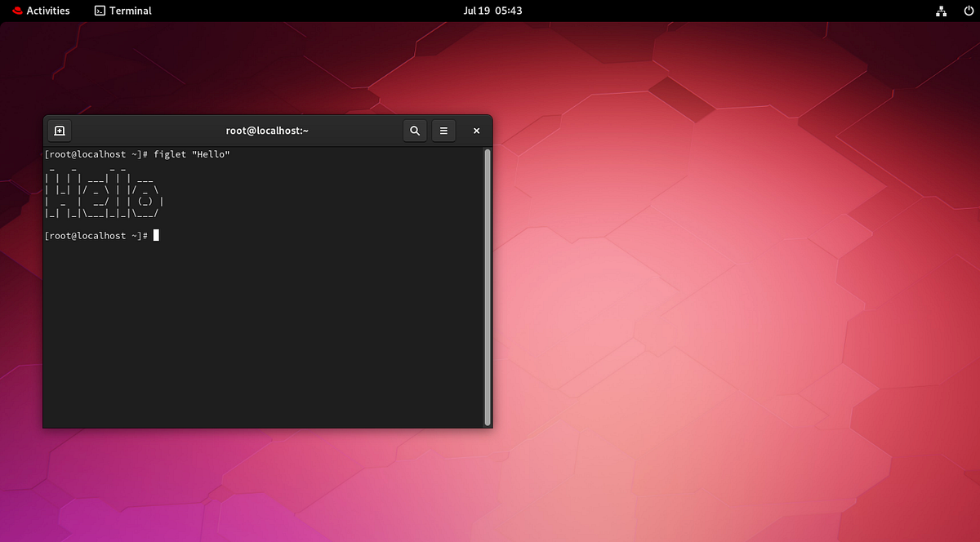The image size is (980, 542).
Task: Activate the terminal search magnifier
Action: tap(414, 131)
